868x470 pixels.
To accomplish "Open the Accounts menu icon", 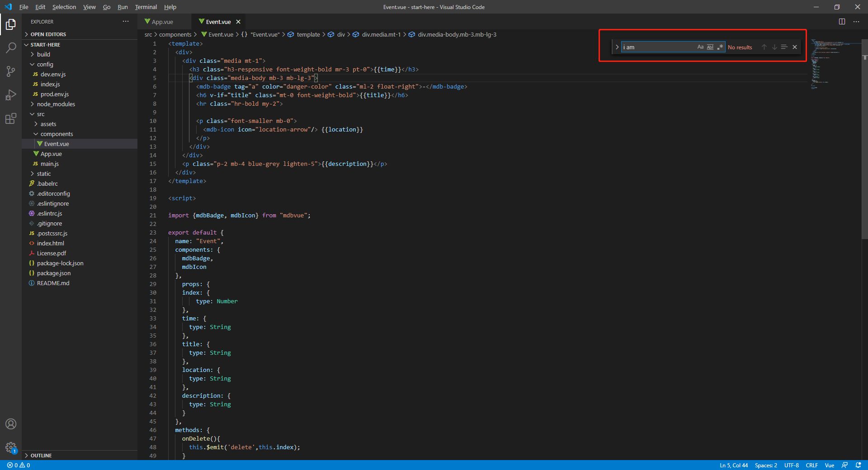I will pyautogui.click(x=11, y=424).
